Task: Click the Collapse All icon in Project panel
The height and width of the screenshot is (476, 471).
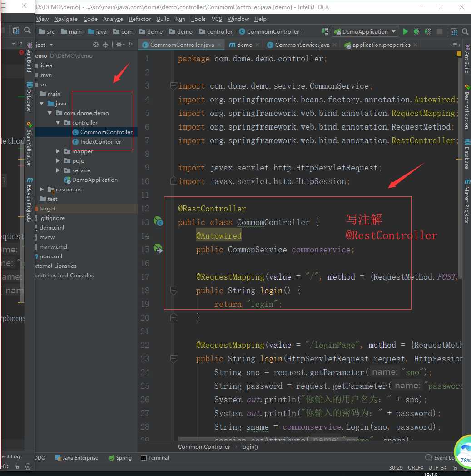Action: pos(105,45)
